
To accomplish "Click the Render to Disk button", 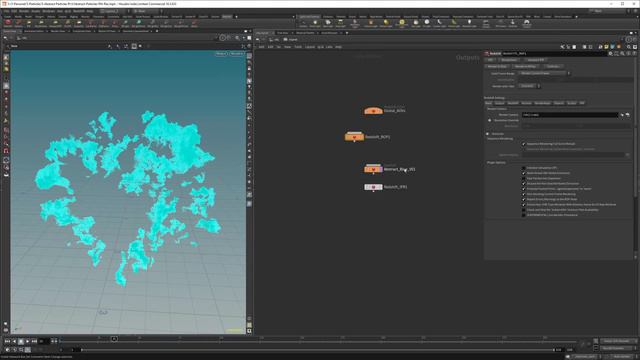I will point(497,66).
